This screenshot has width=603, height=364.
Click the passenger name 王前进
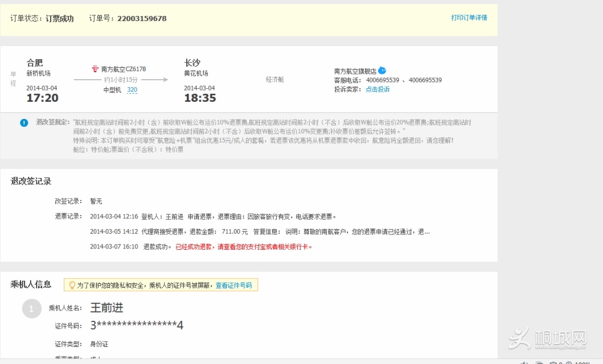(106, 308)
